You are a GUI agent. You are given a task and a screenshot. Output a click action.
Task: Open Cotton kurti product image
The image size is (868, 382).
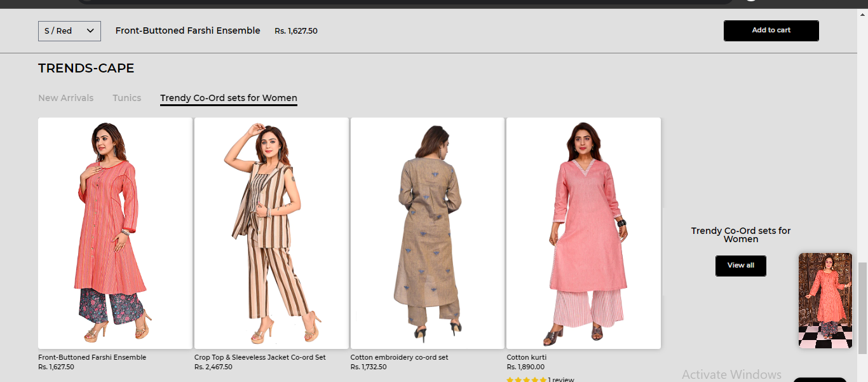click(x=583, y=233)
